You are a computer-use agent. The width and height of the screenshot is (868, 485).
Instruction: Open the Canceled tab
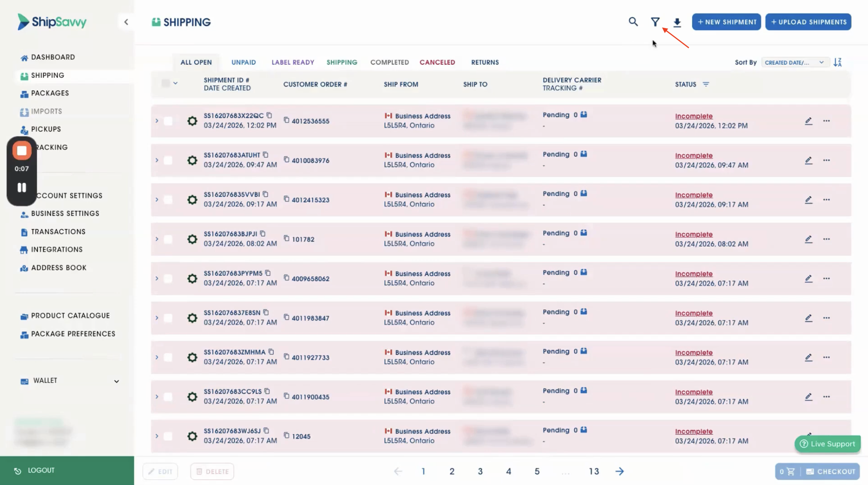point(437,62)
